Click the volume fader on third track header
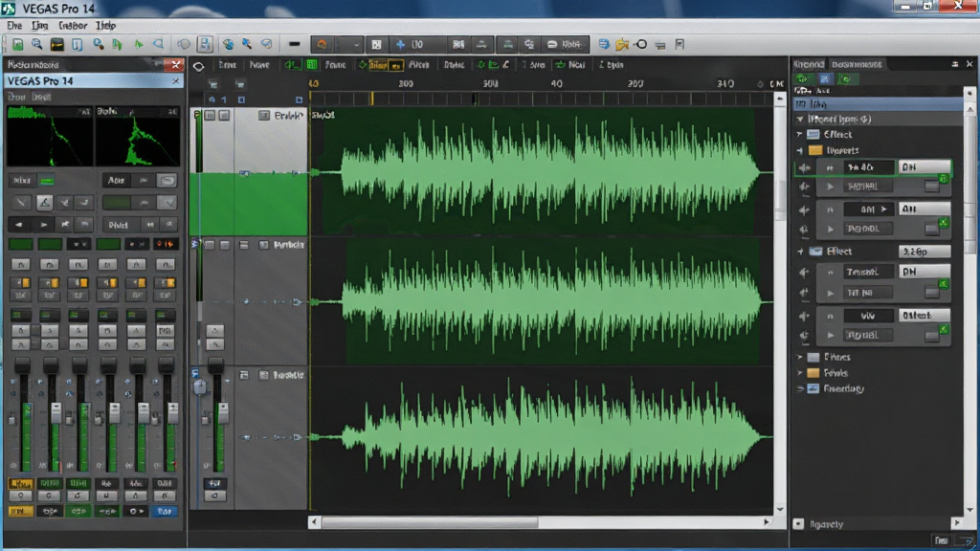The height and width of the screenshot is (551, 980). coord(222,413)
